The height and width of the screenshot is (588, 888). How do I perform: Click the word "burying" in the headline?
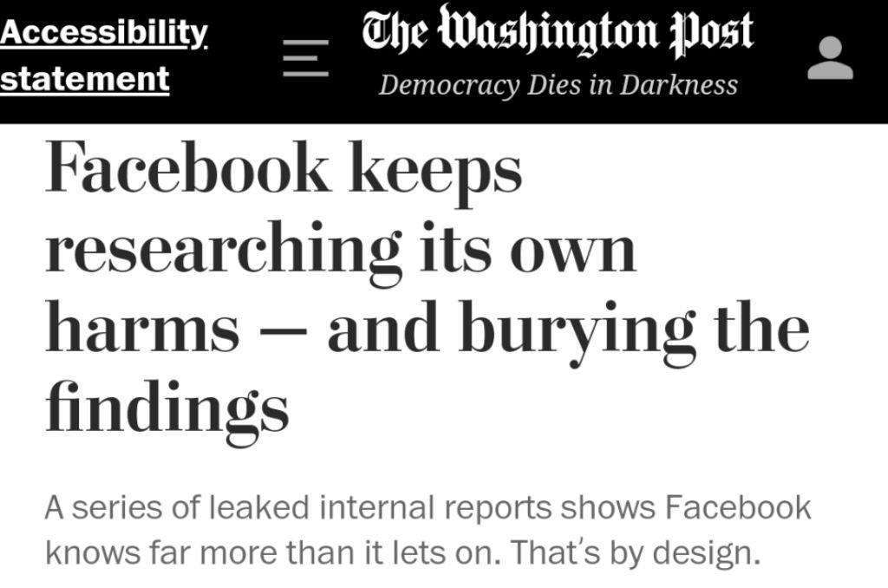coord(574,330)
